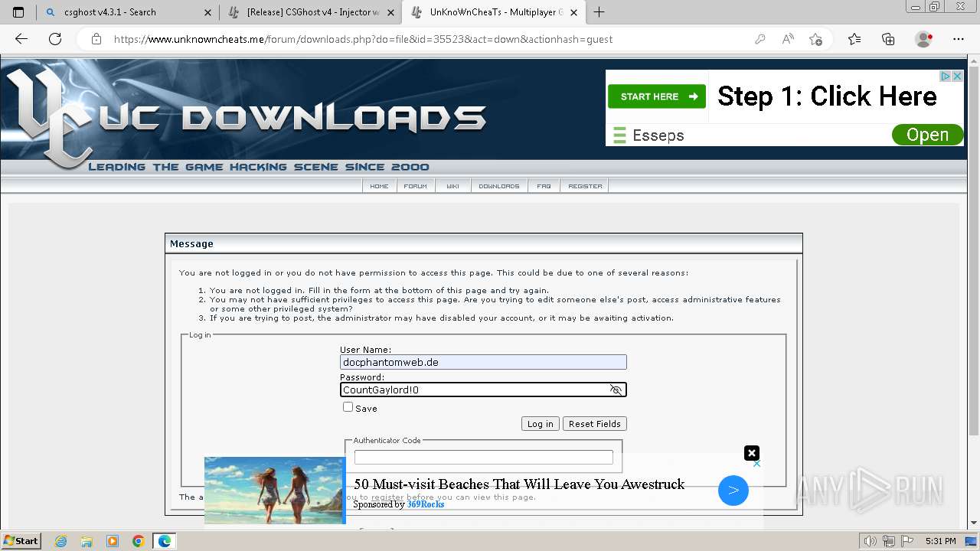Open the DOWNLOADS menu item

click(x=498, y=186)
